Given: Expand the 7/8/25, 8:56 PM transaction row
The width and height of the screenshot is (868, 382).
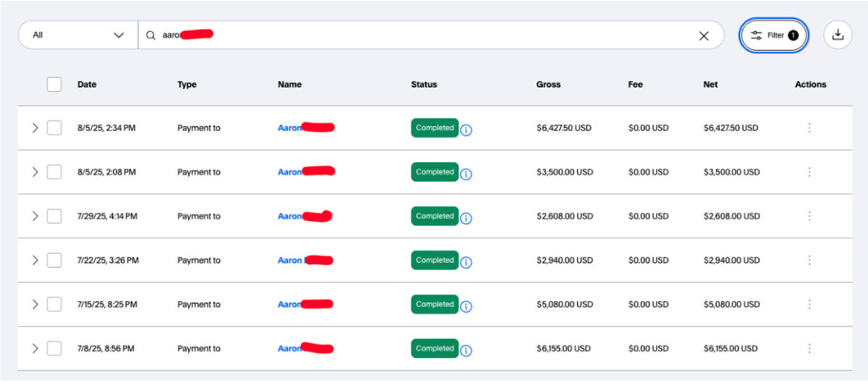Looking at the screenshot, I should (x=35, y=349).
